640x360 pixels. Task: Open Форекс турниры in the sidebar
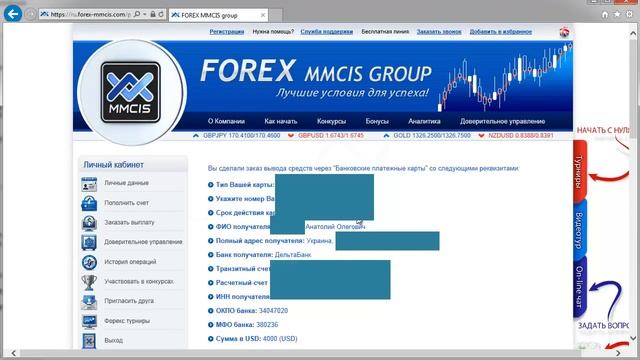tap(127, 320)
